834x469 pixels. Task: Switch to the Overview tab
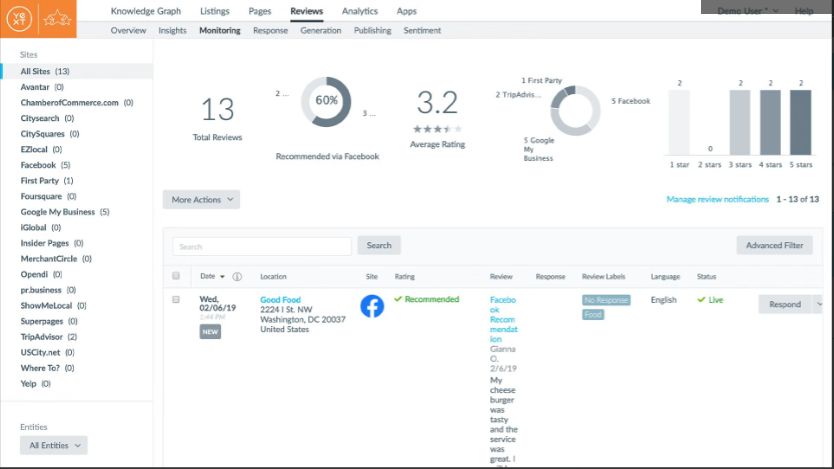tap(128, 30)
